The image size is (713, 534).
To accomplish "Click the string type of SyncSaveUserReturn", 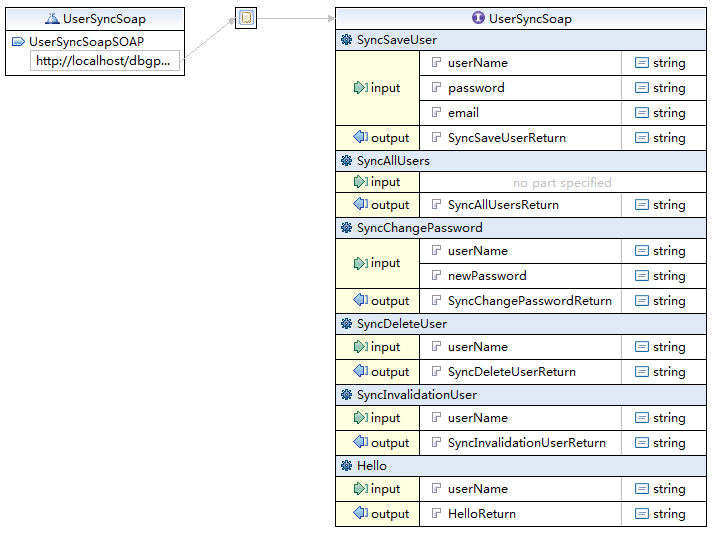I will [x=669, y=138].
